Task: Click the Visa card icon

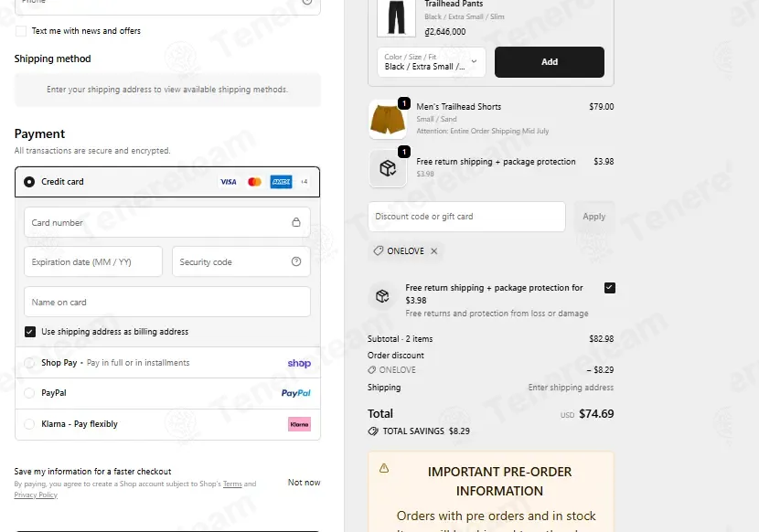Action: [x=228, y=182]
